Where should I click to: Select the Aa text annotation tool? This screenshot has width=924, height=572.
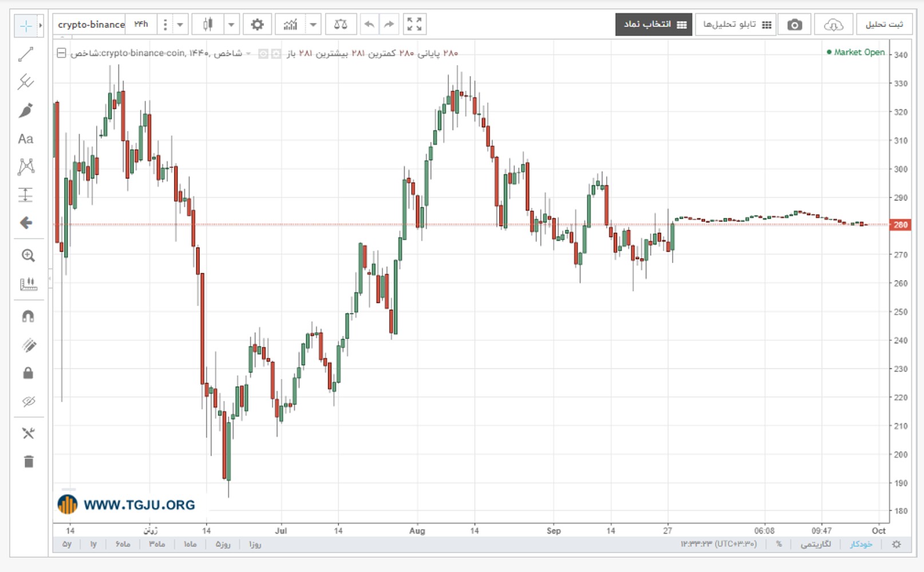pyautogui.click(x=26, y=139)
